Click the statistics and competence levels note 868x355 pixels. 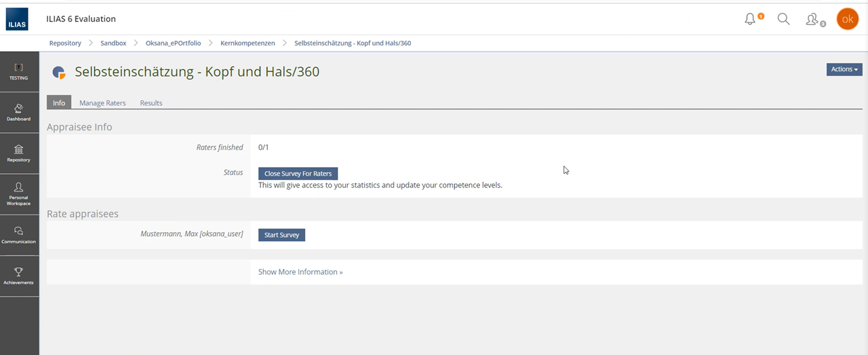pos(380,185)
